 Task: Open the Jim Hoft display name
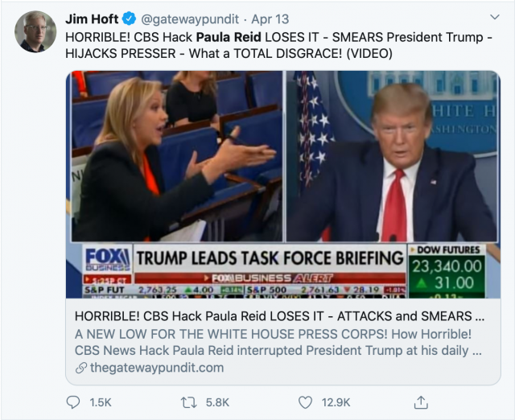[x=93, y=18]
